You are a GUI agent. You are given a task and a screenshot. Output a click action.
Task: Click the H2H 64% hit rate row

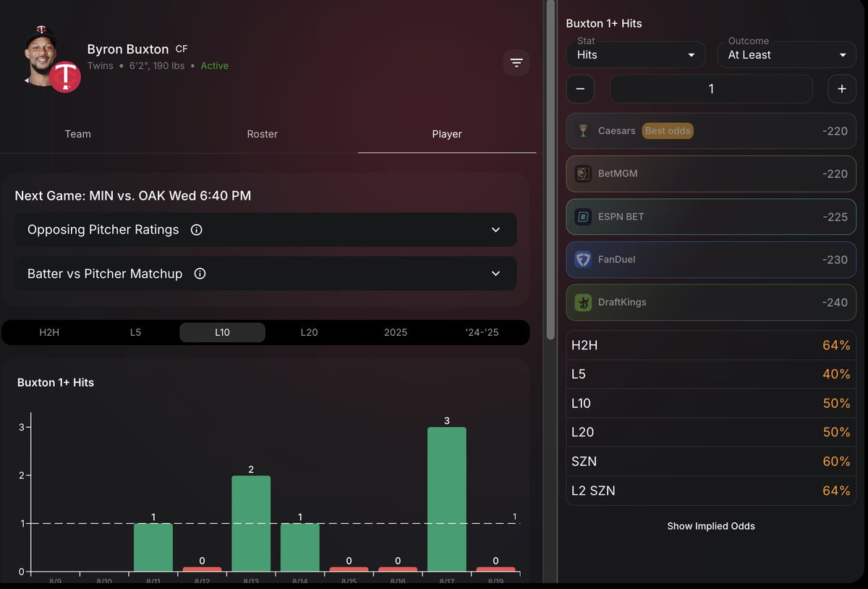click(x=711, y=345)
